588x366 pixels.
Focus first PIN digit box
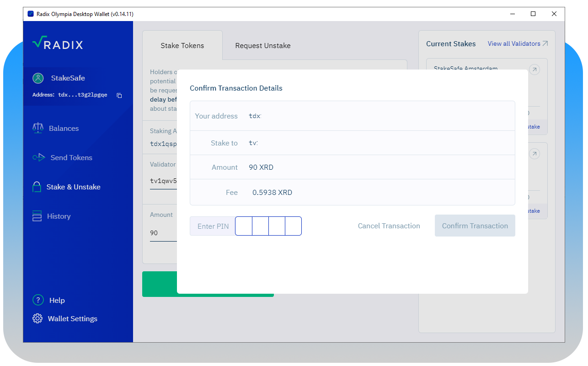(244, 226)
